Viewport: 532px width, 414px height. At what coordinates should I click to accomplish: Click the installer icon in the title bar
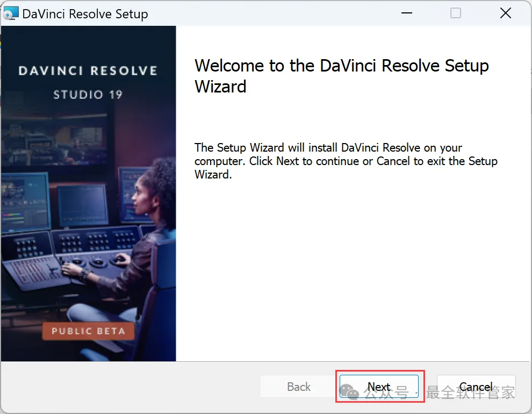[10, 13]
